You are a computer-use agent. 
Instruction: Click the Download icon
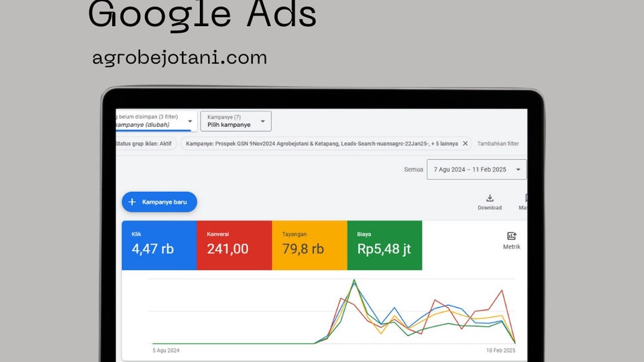[x=490, y=198]
